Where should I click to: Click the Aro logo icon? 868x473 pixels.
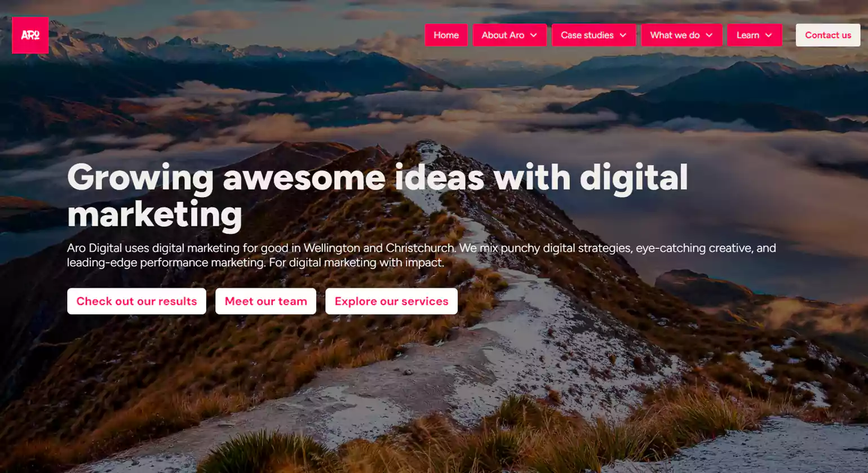30,35
